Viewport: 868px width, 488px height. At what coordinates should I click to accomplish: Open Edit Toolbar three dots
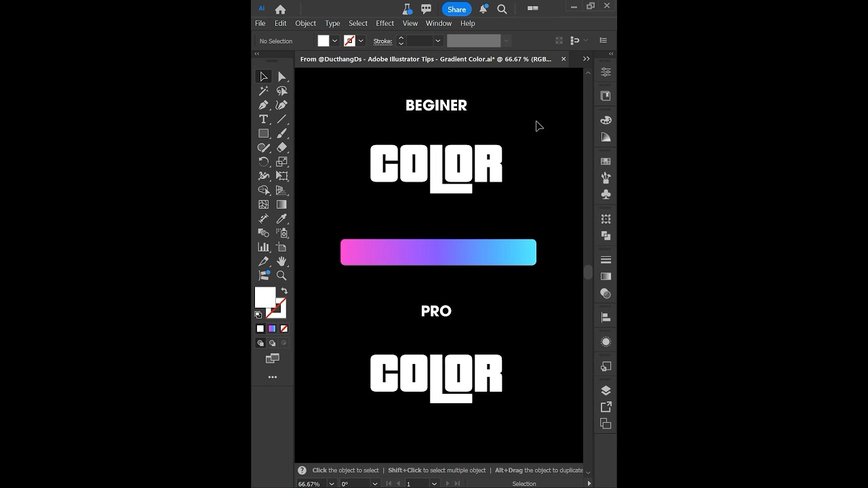point(273,377)
